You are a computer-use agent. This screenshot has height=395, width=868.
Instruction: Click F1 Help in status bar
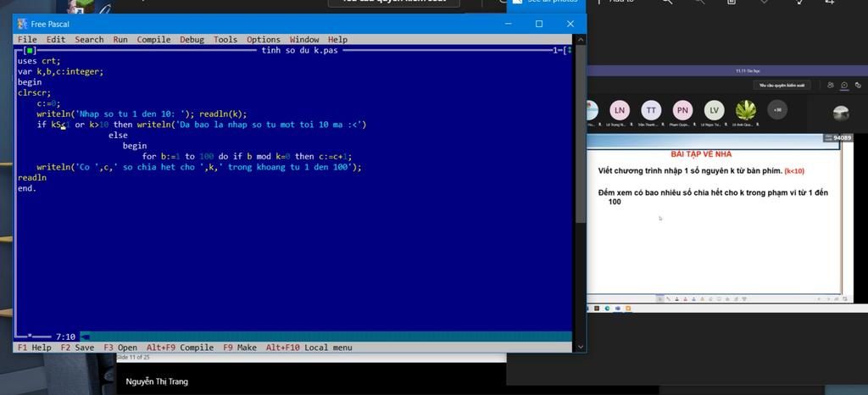point(34,348)
